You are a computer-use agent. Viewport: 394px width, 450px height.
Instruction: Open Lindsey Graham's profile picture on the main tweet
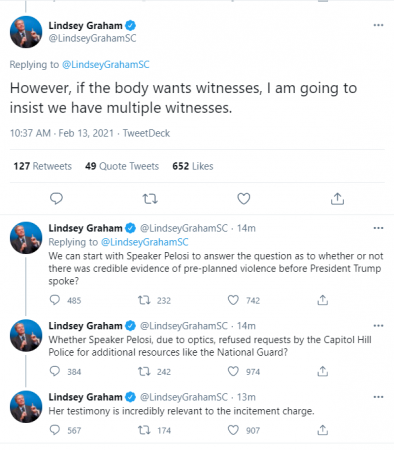point(26,32)
